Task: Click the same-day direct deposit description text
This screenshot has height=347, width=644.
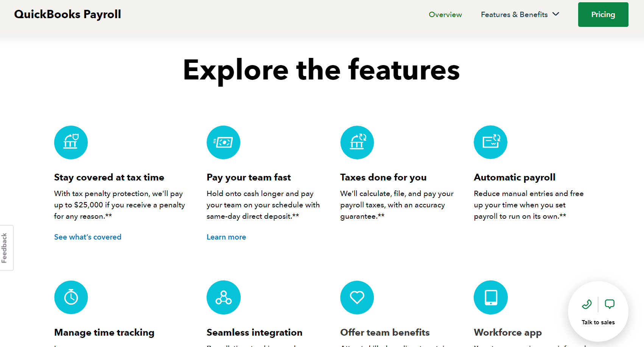Action: (x=263, y=205)
